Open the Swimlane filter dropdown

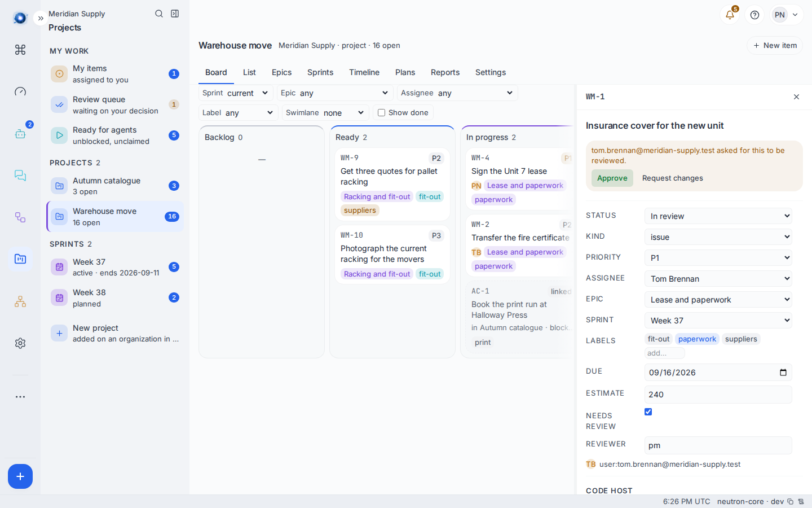coord(325,112)
